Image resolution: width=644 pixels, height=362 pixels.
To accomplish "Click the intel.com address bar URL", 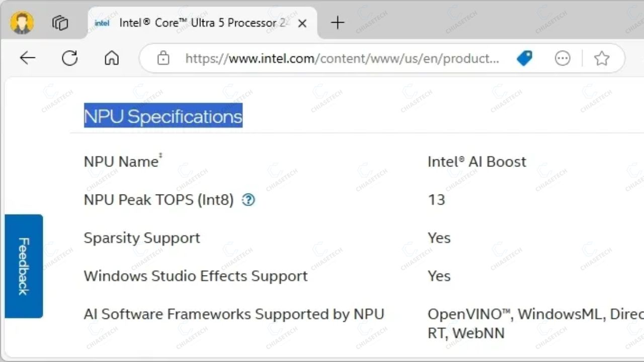I will (342, 58).
